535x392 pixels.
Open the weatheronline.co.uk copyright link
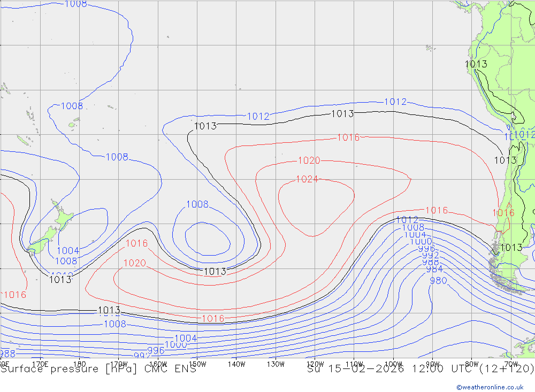coord(490,387)
